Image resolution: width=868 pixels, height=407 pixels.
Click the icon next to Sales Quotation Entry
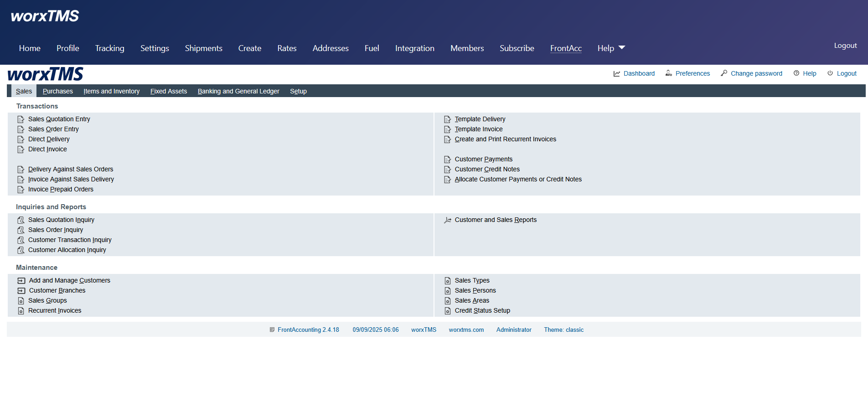(21, 119)
